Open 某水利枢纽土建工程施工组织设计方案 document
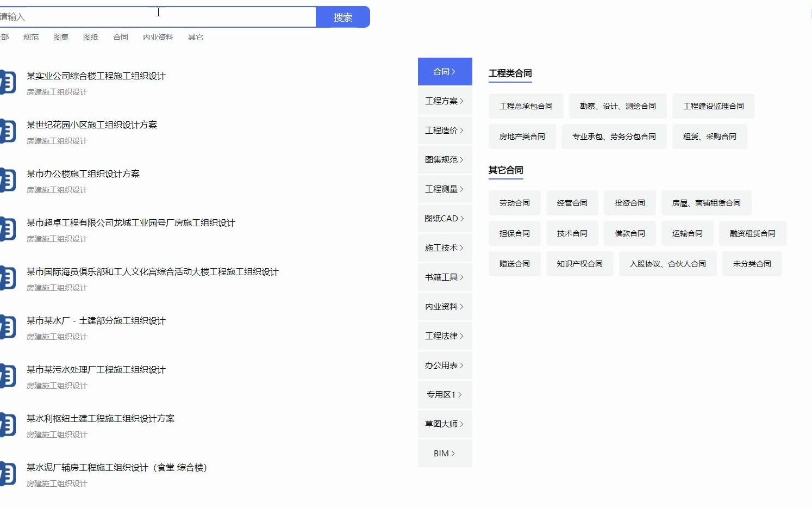Viewport: 812px width, 508px height. 101,419
